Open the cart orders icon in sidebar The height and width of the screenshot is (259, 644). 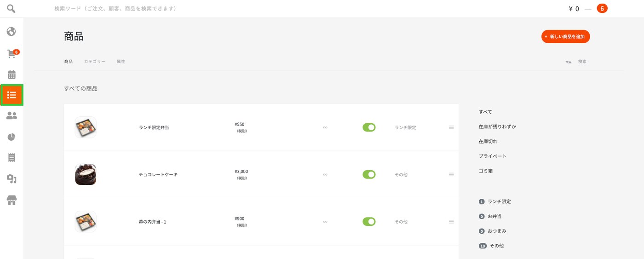click(x=12, y=54)
